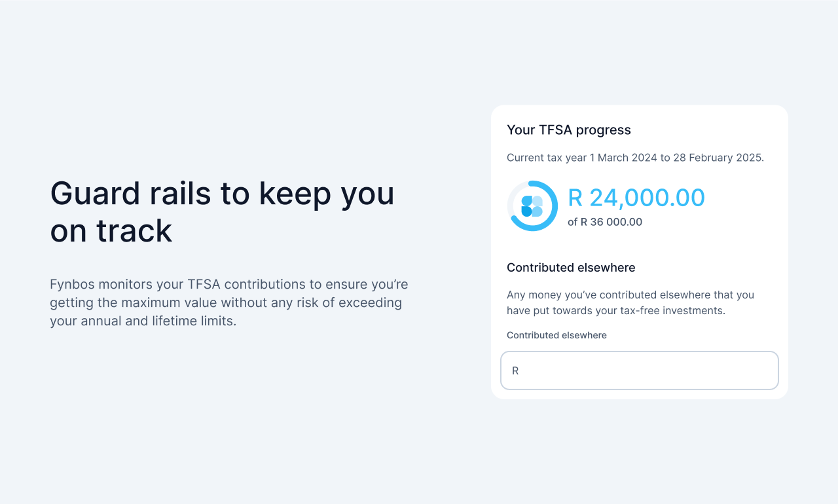Click the 'Your TFSA progress' card title
The height and width of the screenshot is (504, 838).
(568, 130)
